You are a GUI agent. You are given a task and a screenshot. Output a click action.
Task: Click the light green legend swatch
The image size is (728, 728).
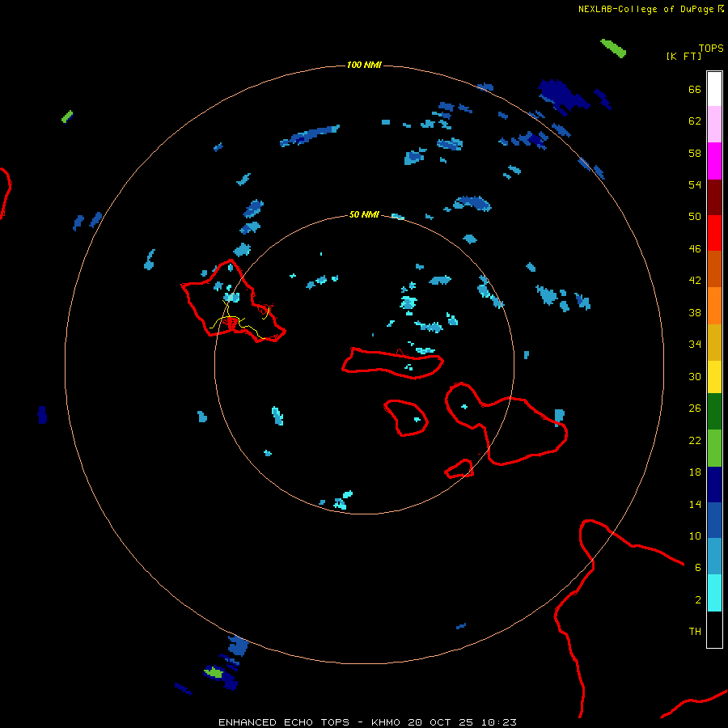(x=714, y=448)
